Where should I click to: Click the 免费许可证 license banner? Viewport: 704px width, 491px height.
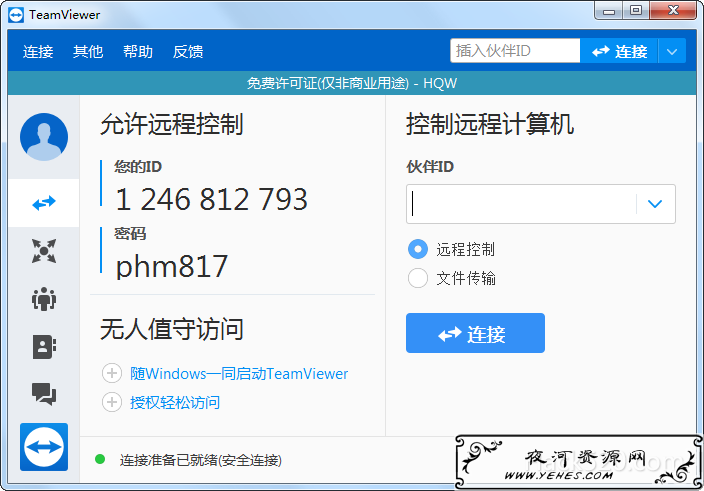(x=352, y=83)
